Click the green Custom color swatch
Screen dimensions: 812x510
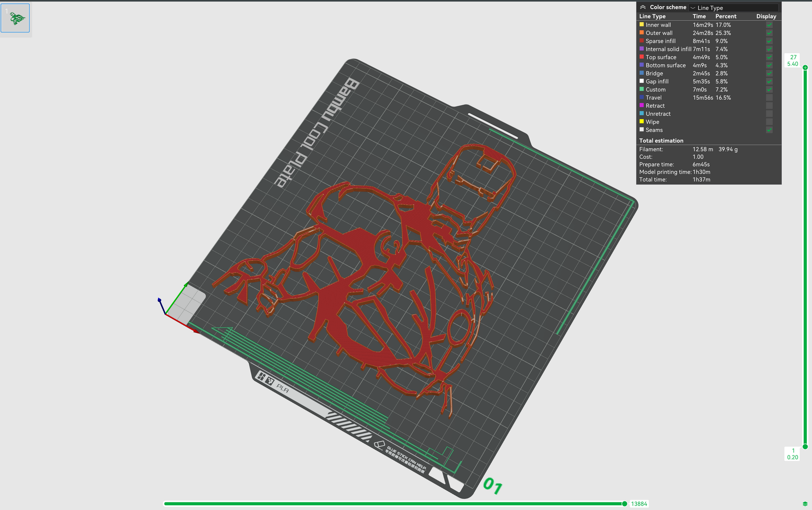pyautogui.click(x=641, y=89)
